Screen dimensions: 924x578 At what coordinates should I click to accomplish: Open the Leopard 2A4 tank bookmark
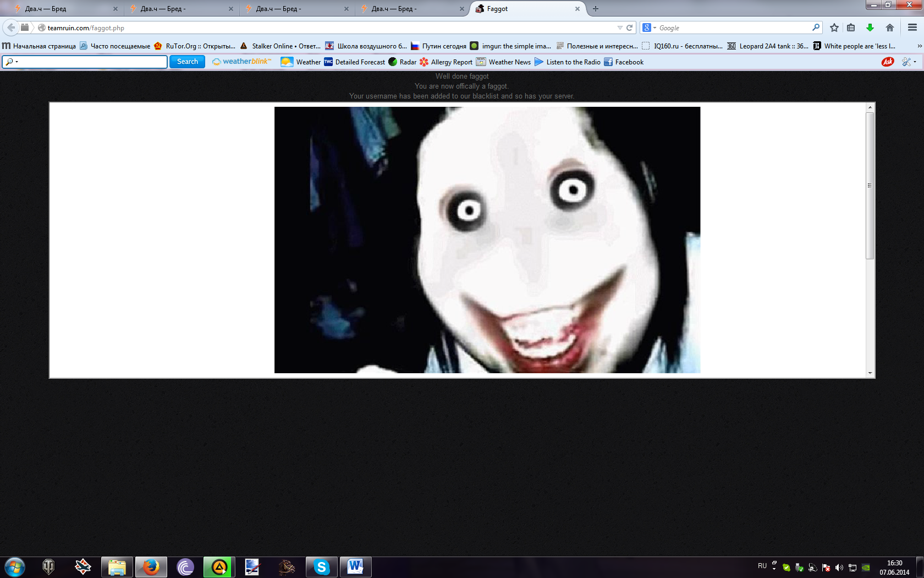coord(768,46)
